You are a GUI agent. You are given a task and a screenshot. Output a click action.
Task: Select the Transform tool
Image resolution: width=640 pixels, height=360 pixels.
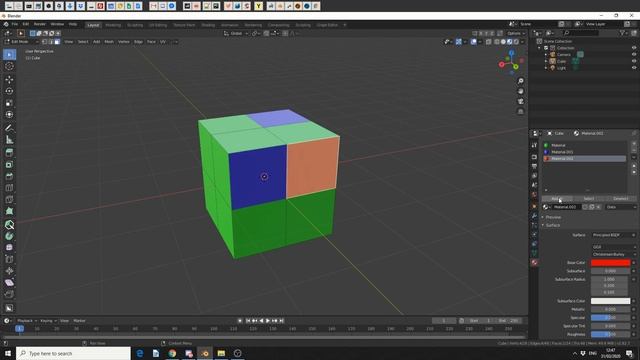tap(9, 115)
